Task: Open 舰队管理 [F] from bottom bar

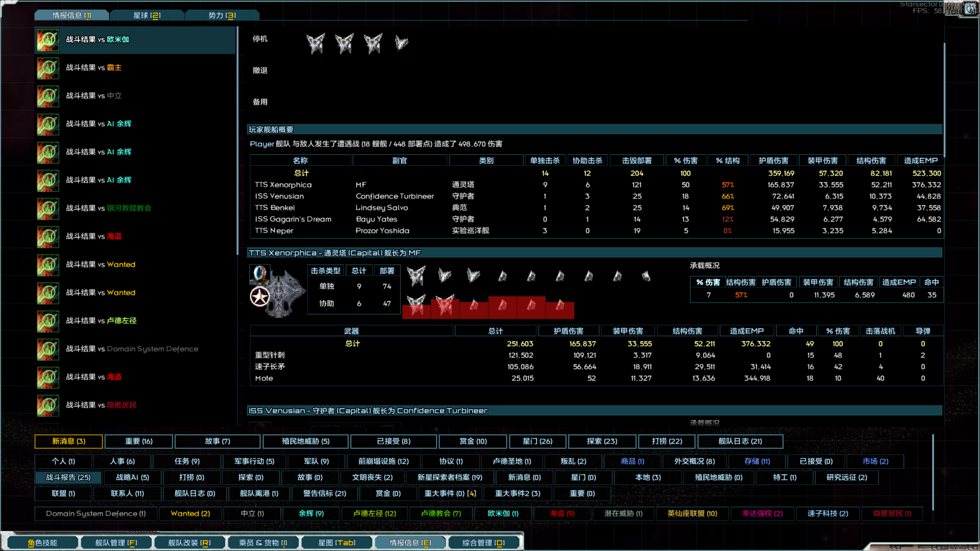Action: coord(116,543)
